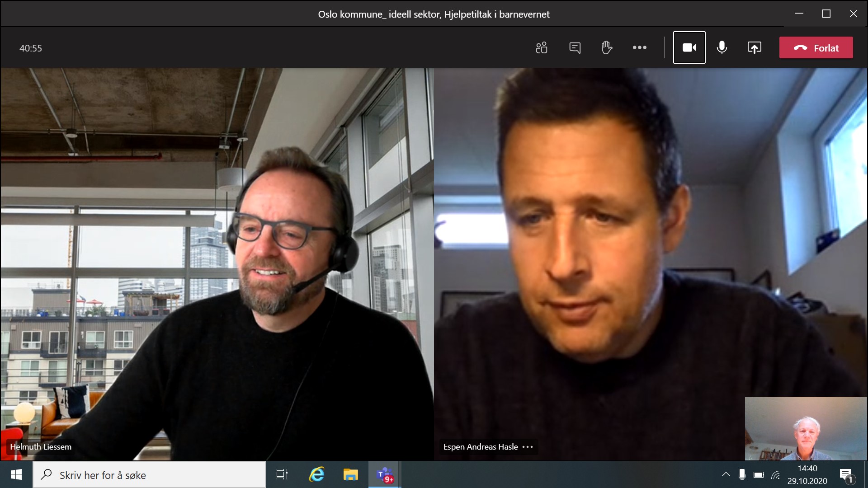Open options for Espen Andreas Hasle

coord(528,447)
